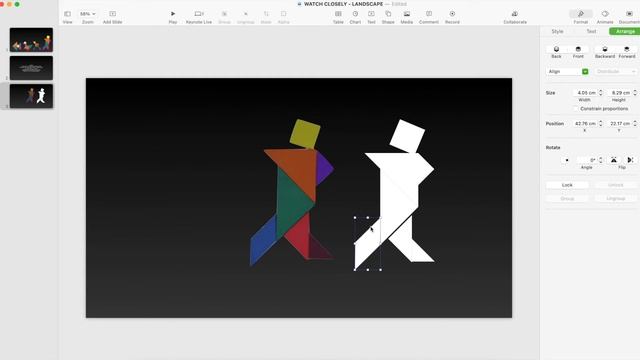Click the rotation Angle field
Viewport: 640px width, 360px height.
click(587, 160)
